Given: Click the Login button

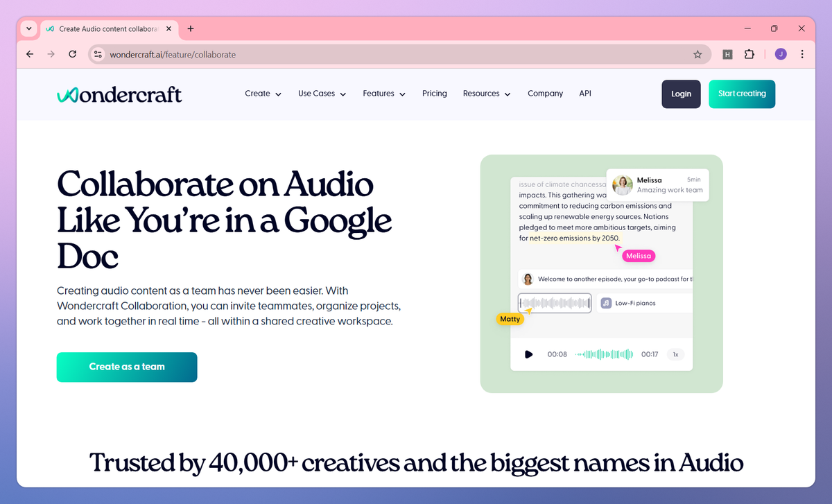Looking at the screenshot, I should tap(681, 94).
